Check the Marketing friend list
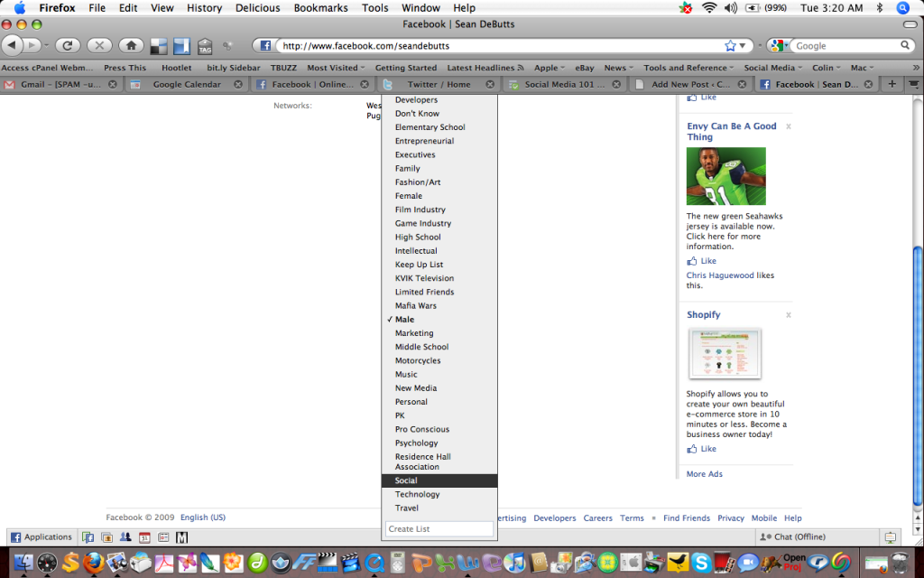Viewport: 924px width, 578px height. click(439, 333)
